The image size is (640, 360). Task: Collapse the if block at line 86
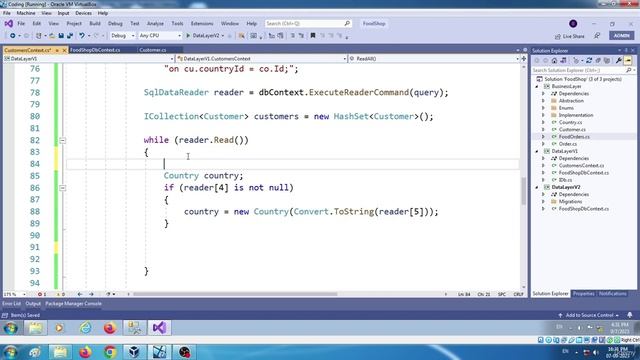(62, 188)
